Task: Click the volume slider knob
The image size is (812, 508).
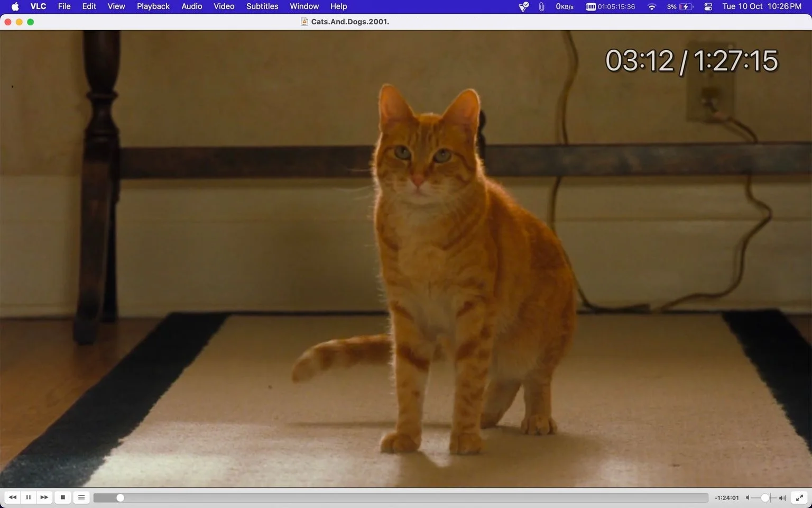Action: 765,498
